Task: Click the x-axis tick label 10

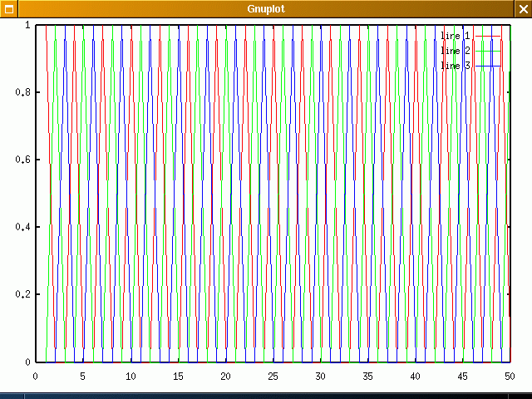Action: [130, 377]
